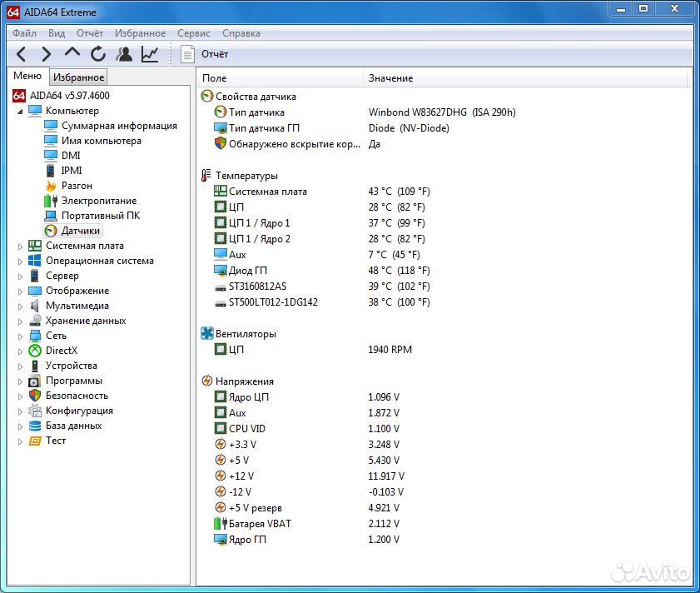Open the Электропитание tree item

pos(98,201)
